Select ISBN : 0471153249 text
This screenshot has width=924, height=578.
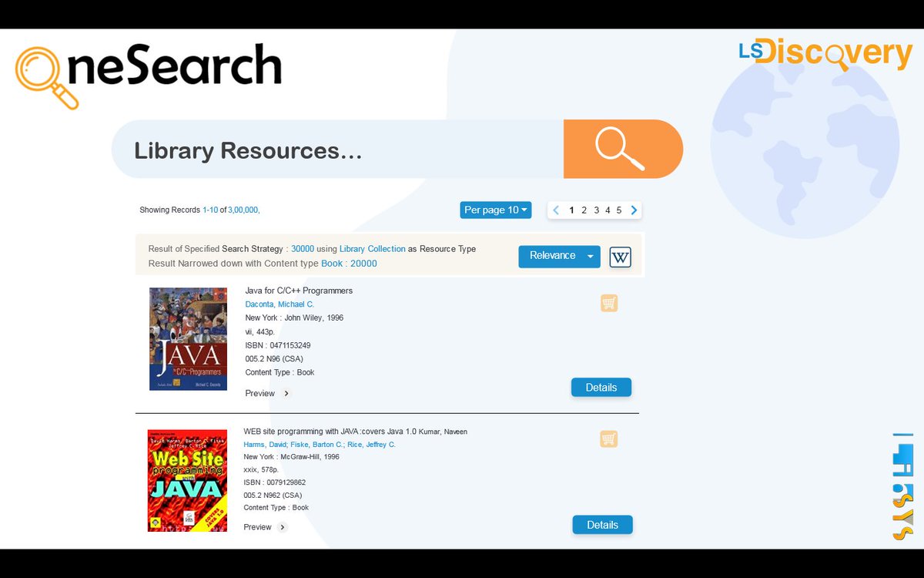pos(278,345)
